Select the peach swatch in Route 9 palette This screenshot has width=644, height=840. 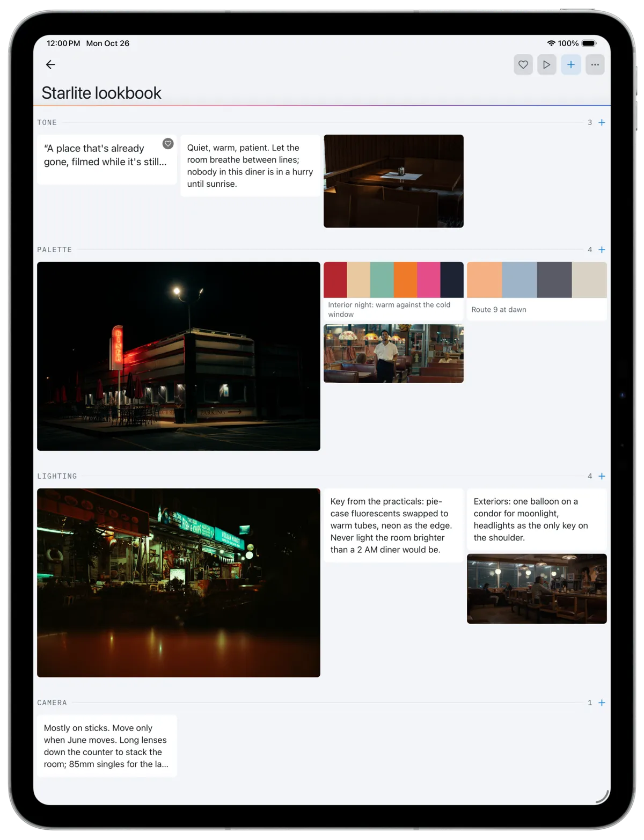tap(484, 280)
